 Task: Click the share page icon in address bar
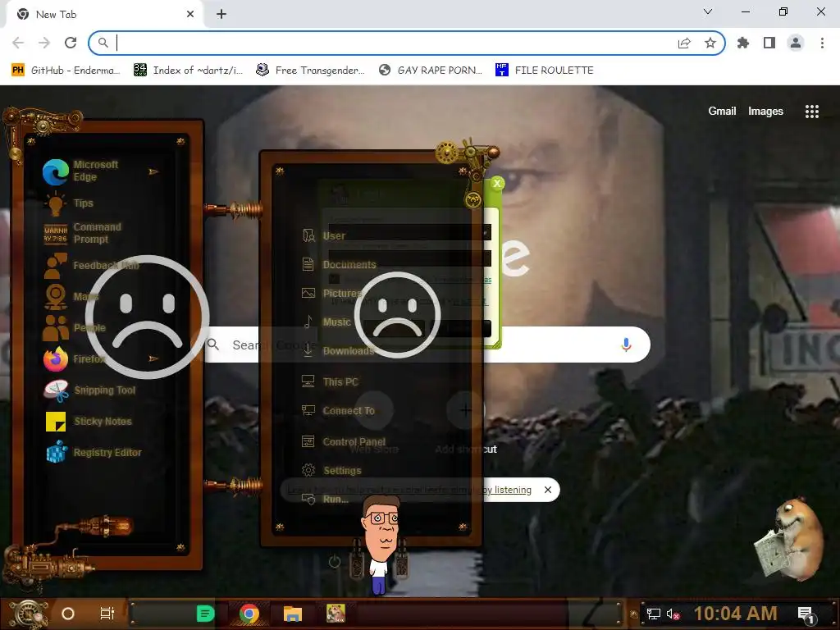[684, 43]
